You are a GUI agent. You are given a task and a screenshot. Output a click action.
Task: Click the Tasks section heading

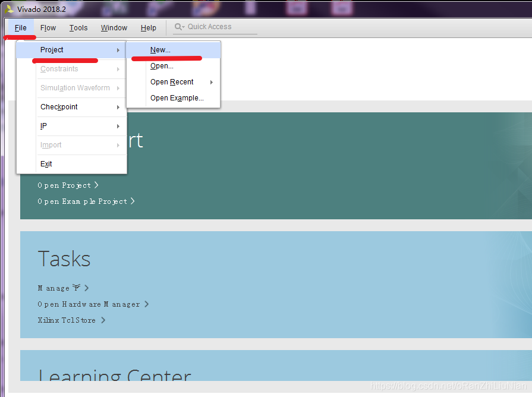(64, 259)
